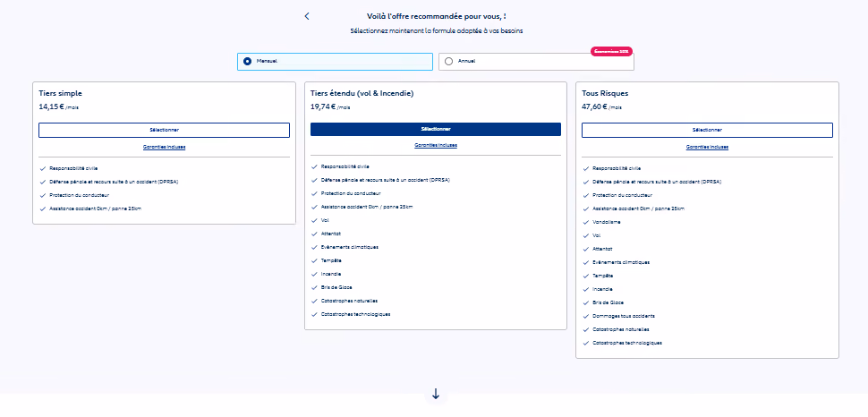
Task: Click Bris de Glace in Tous Risques
Action: [x=608, y=302]
